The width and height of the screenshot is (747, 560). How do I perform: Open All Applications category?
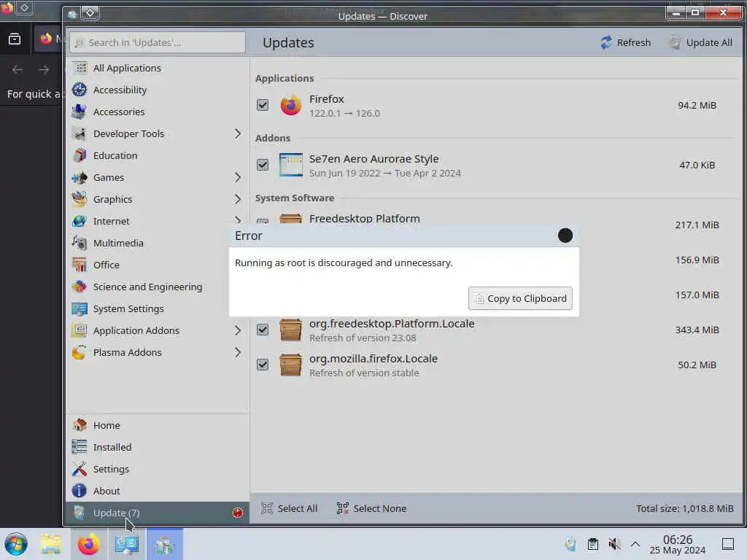point(158,68)
